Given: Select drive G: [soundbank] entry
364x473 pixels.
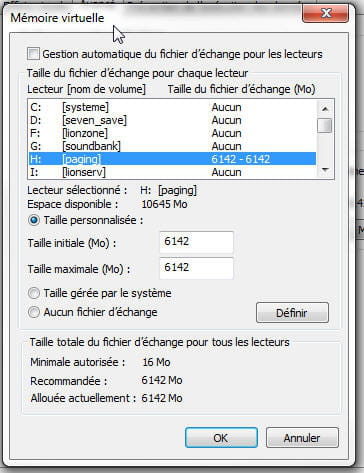Looking at the screenshot, I should (172, 146).
